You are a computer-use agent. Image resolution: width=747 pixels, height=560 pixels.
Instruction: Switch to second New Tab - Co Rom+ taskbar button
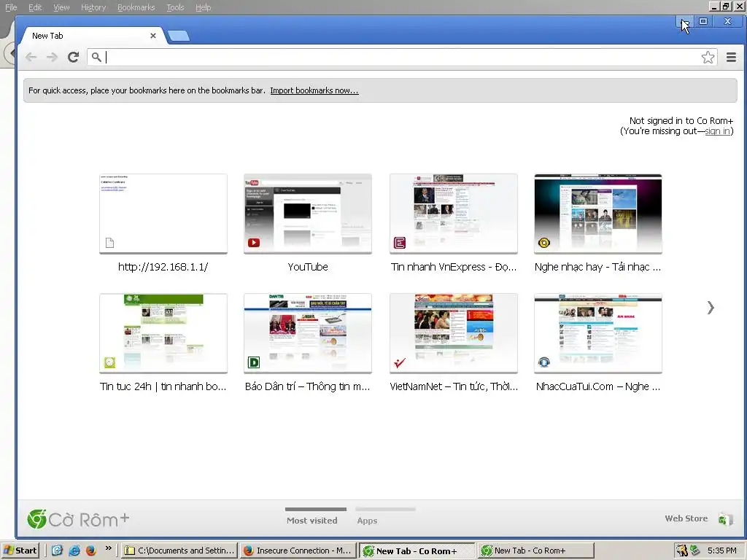pos(536,551)
